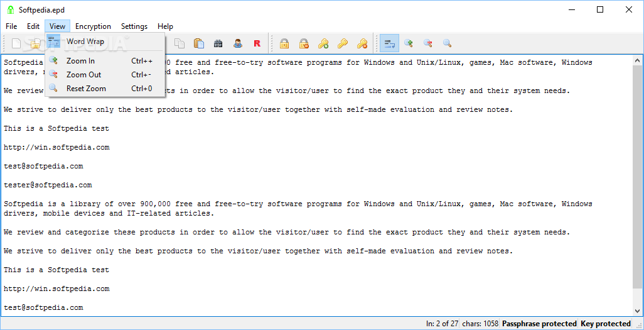Click the last test@softpedia.com line
The height and width of the screenshot is (330, 644).
pos(43,307)
